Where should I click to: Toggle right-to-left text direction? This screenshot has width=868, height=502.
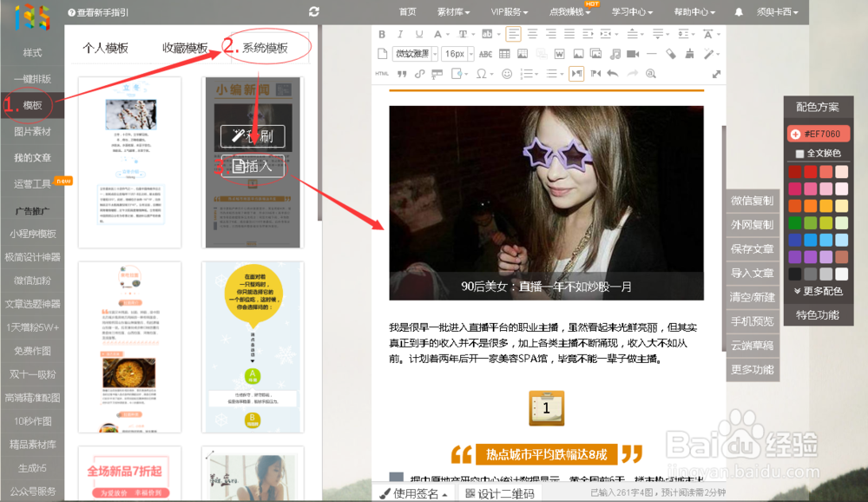pyautogui.click(x=595, y=74)
